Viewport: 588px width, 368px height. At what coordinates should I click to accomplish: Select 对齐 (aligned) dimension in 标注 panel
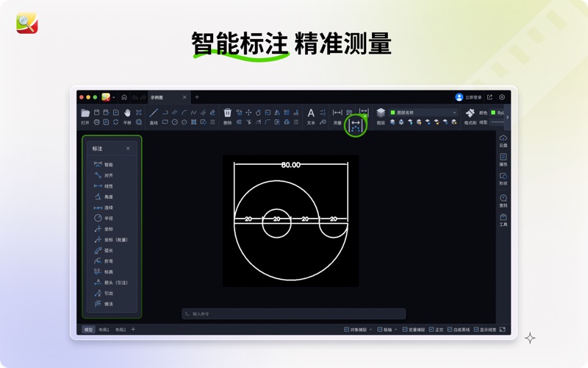[x=104, y=175]
